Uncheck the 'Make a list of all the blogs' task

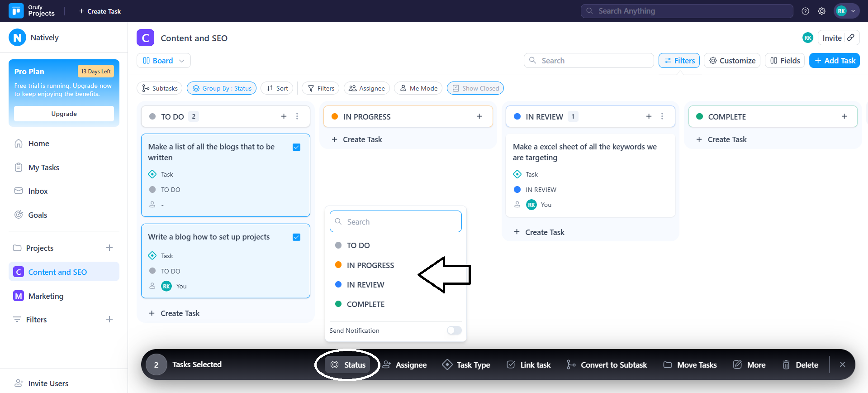[x=297, y=147]
